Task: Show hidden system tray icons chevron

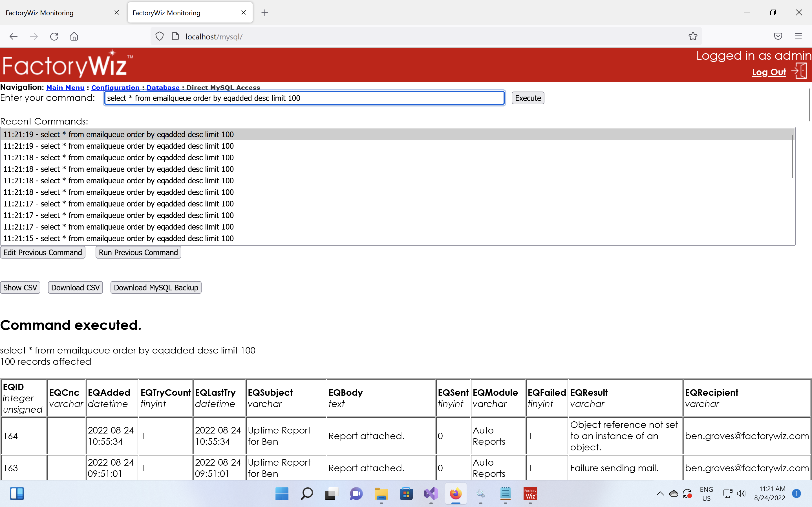Action: [x=660, y=493]
